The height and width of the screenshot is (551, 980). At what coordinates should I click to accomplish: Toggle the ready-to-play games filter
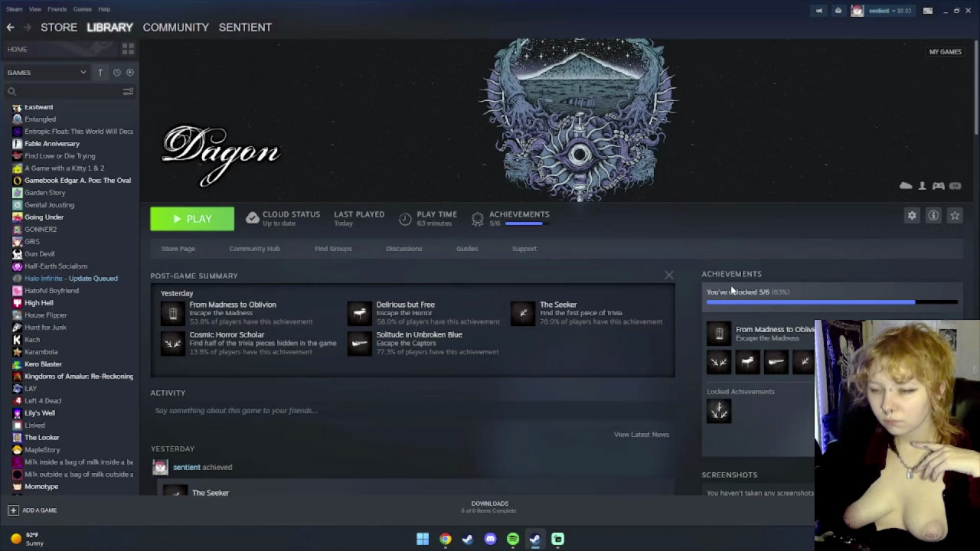tap(130, 73)
